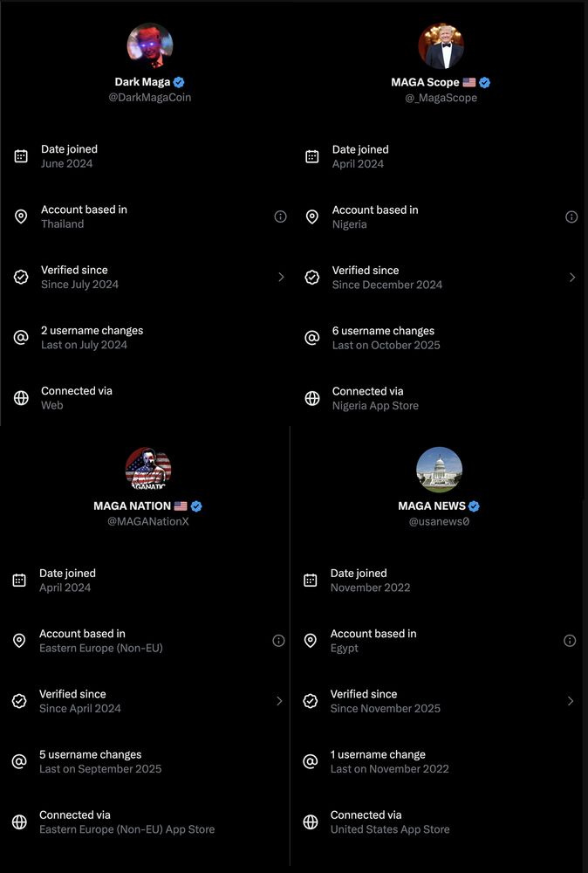
Task: Click the verified badge beside MAGA NATION
Action: (196, 506)
